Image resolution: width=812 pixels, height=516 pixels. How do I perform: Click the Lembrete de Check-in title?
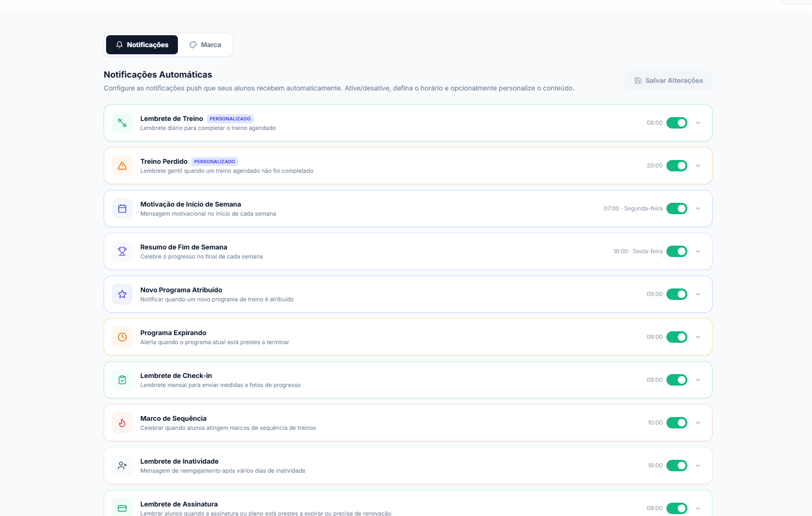pyautogui.click(x=176, y=376)
